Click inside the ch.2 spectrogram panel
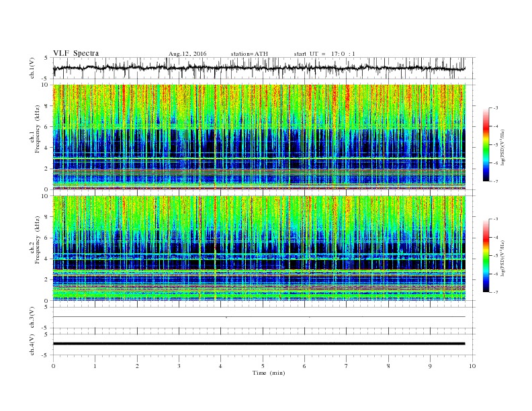The image size is (532, 411). click(259, 248)
